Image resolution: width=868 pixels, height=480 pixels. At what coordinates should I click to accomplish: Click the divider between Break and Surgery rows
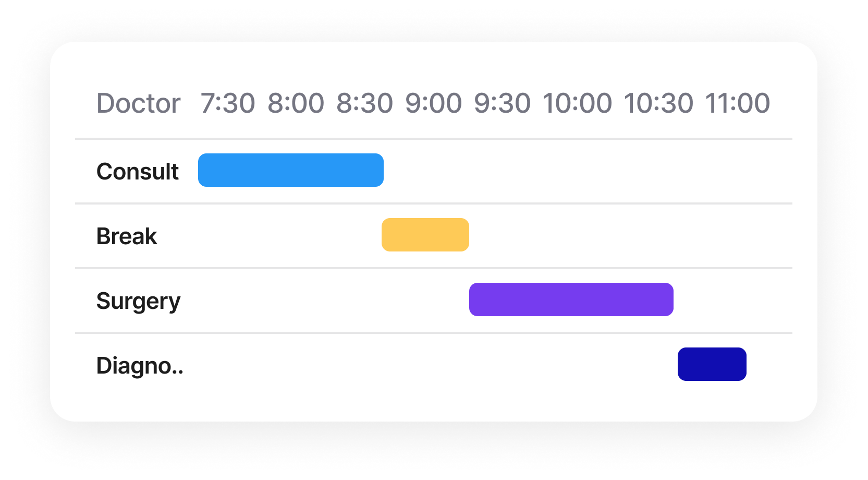tap(433, 268)
